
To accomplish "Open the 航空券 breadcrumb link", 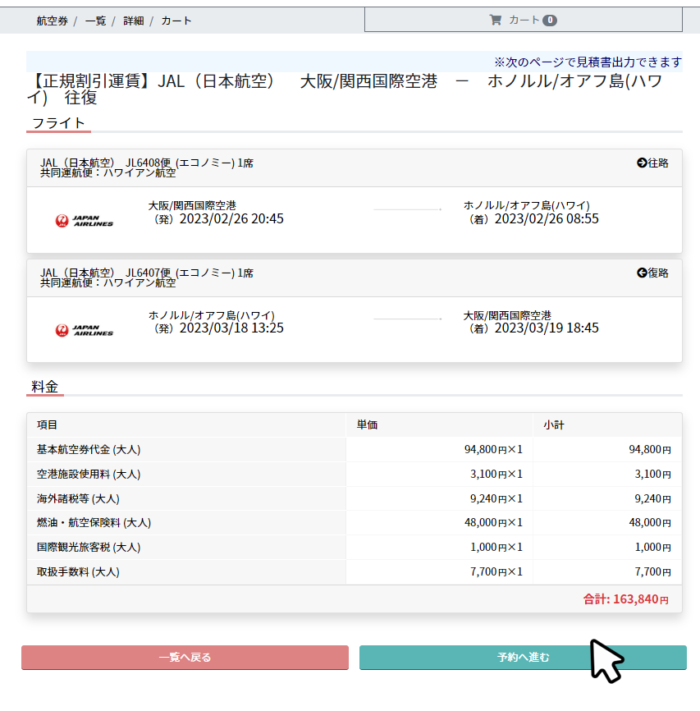I will click(x=51, y=20).
